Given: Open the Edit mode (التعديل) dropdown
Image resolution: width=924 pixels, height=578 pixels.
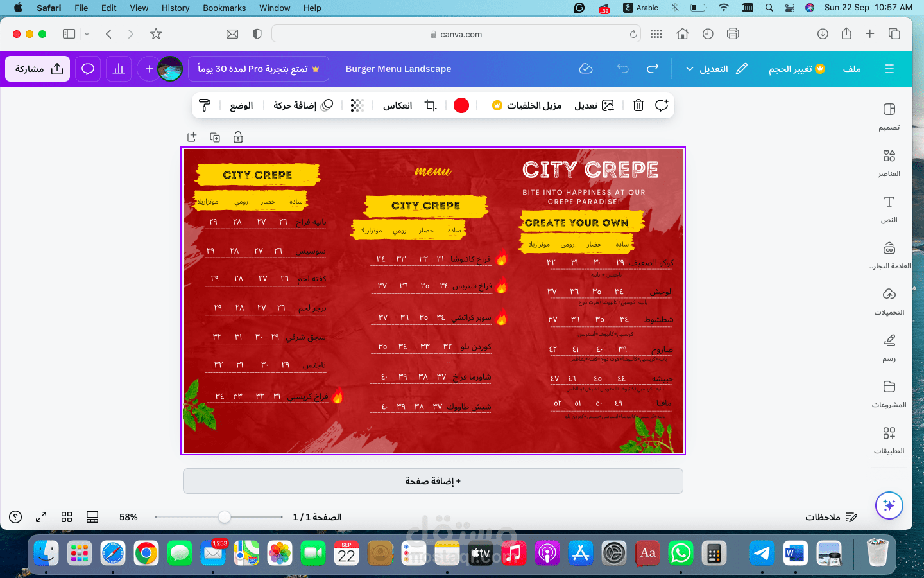Looking at the screenshot, I should tap(717, 69).
